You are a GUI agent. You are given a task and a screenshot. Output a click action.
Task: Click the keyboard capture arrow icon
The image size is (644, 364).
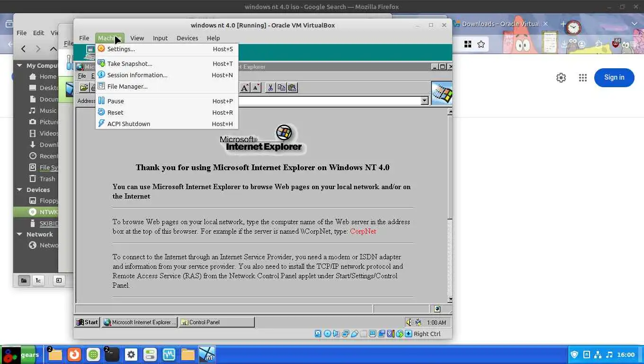[x=408, y=334]
